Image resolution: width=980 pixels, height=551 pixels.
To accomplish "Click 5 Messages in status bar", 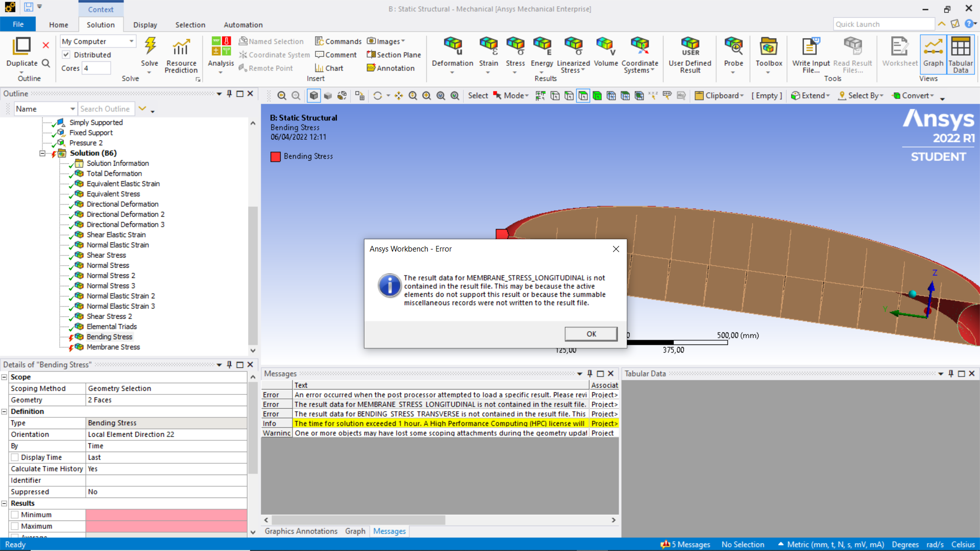I will pyautogui.click(x=685, y=544).
